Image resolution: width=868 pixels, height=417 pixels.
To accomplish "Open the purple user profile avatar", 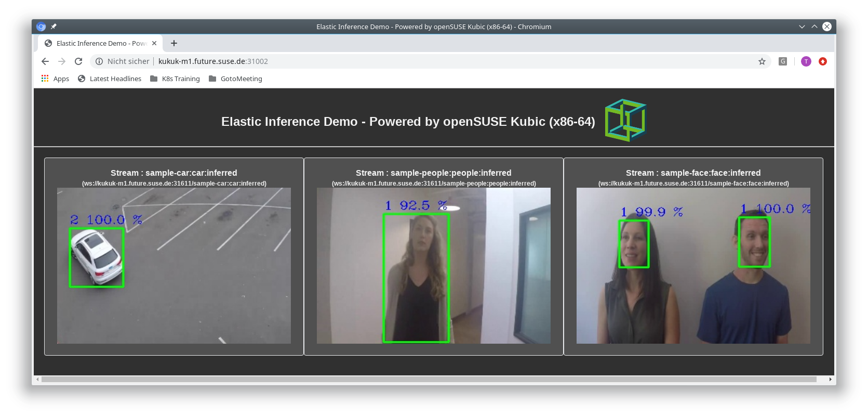I will [x=806, y=61].
